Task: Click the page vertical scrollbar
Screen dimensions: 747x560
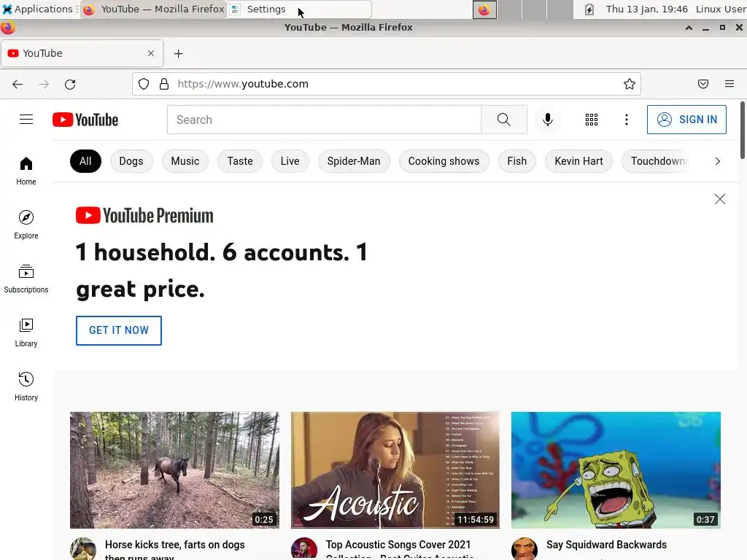Action: point(743,130)
